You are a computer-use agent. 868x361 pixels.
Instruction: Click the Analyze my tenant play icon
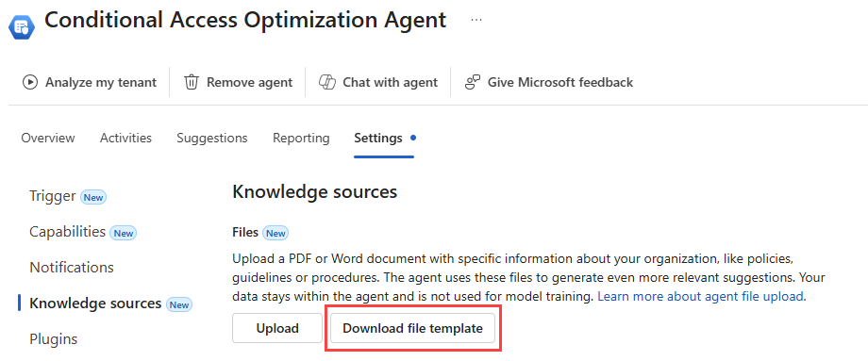[x=30, y=82]
